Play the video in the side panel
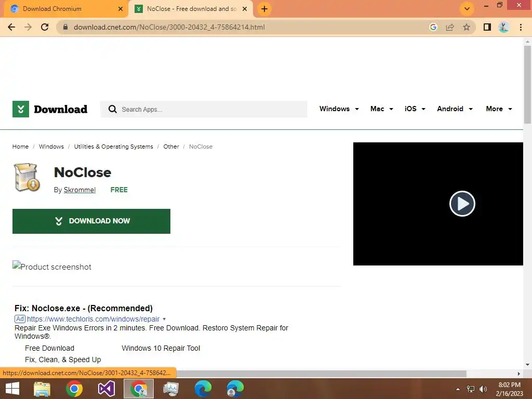 pyautogui.click(x=462, y=204)
